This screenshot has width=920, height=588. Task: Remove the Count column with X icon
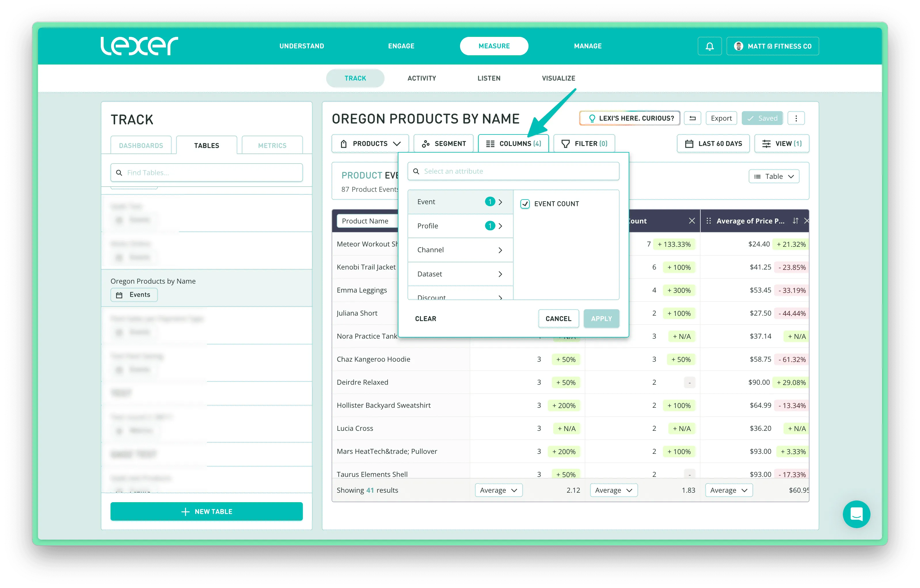(x=691, y=221)
